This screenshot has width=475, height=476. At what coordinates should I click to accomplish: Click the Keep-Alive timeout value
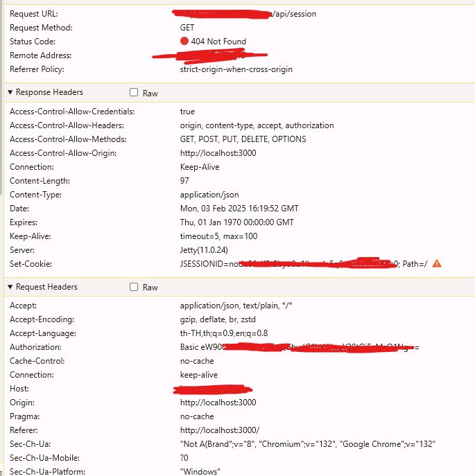(x=218, y=236)
